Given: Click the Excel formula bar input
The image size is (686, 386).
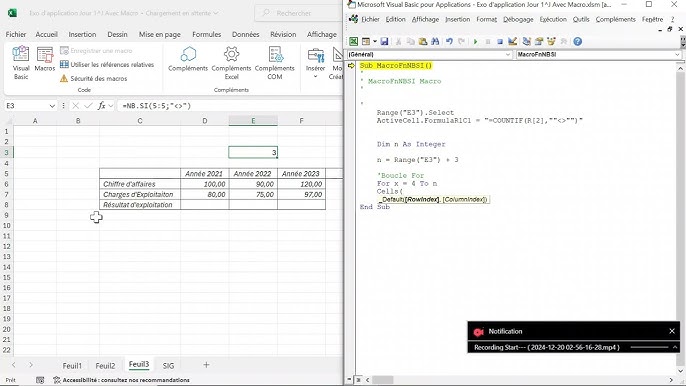Looking at the screenshot, I should pos(230,106).
